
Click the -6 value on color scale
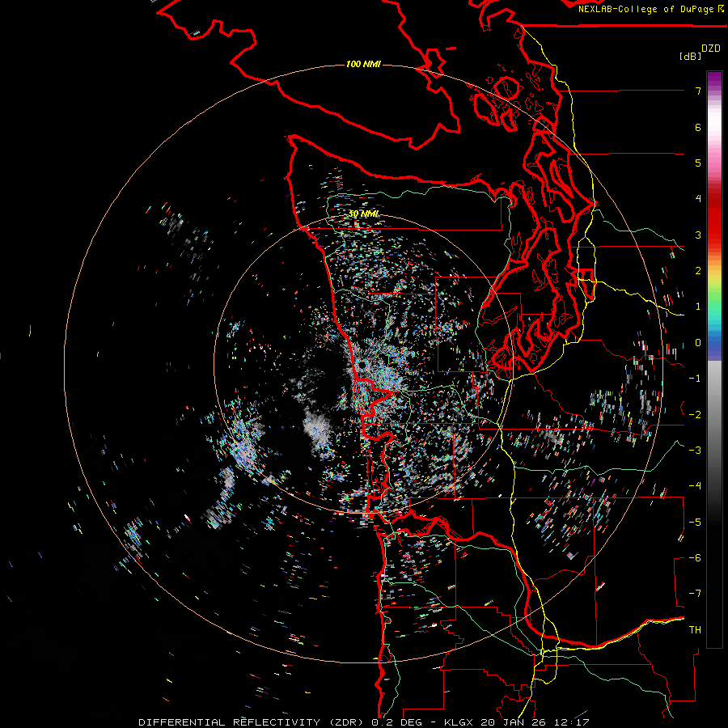click(x=695, y=558)
